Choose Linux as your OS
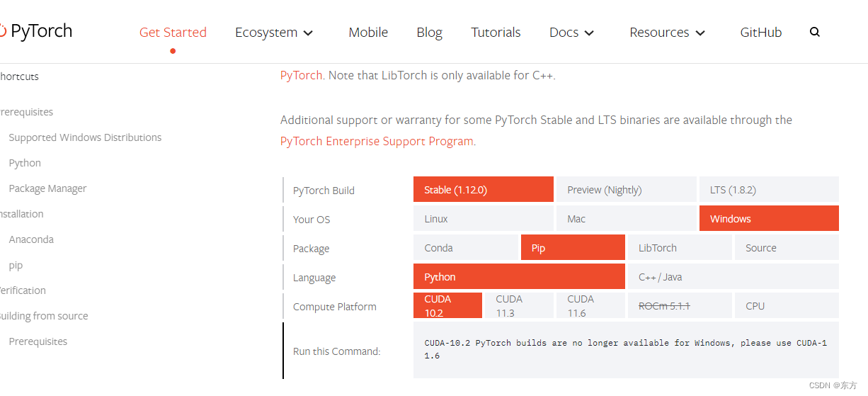Image resolution: width=868 pixels, height=396 pixels. tap(484, 218)
